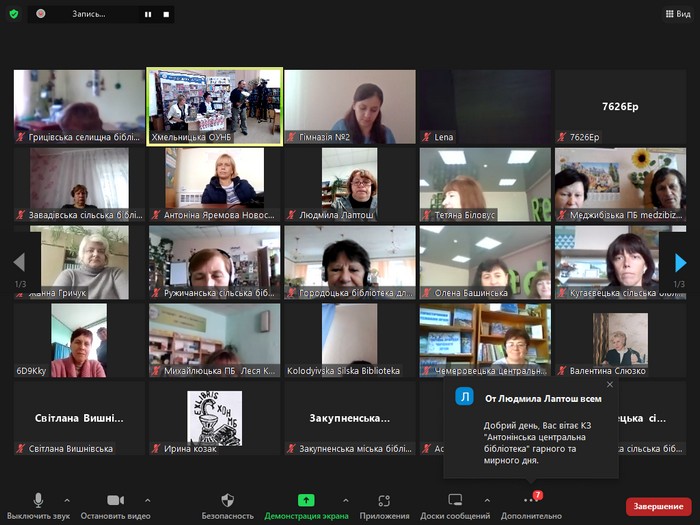The image size is (700, 525).
Task: Expand video options arrow next to camera
Action: (x=148, y=500)
